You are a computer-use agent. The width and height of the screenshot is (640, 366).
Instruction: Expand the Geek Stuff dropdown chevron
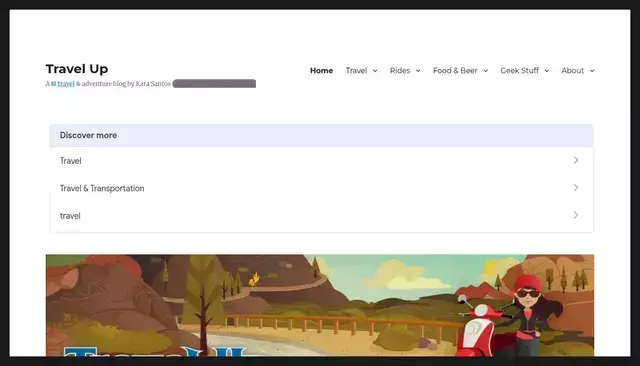pos(547,71)
